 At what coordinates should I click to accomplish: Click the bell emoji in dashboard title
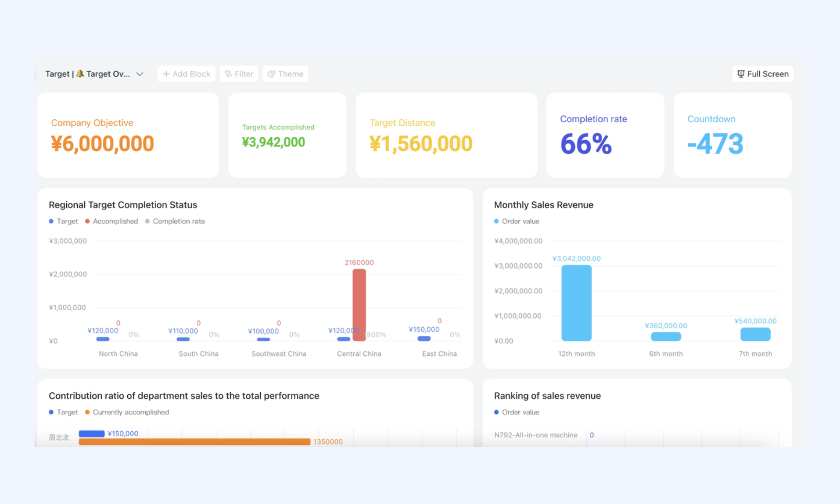tap(80, 73)
